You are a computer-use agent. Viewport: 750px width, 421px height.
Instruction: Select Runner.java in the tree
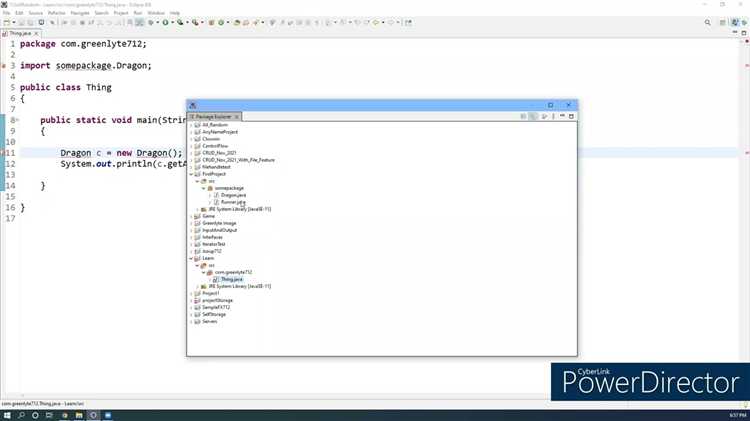(232, 202)
